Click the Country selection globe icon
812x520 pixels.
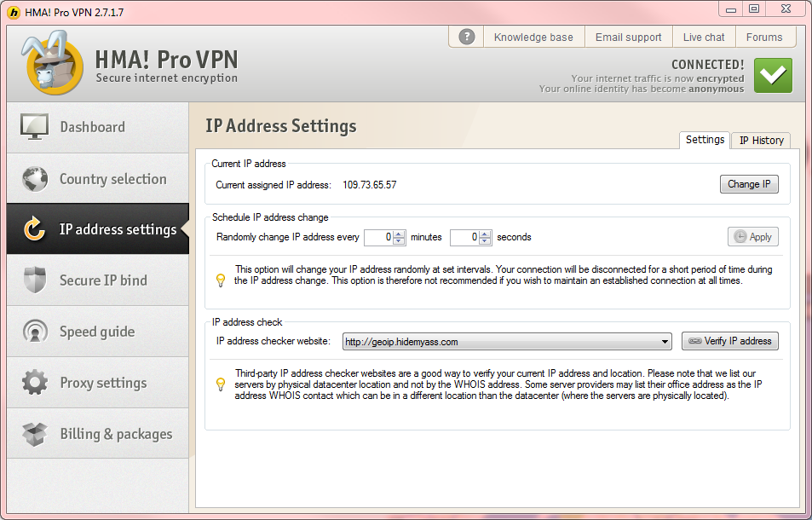pos(35,179)
